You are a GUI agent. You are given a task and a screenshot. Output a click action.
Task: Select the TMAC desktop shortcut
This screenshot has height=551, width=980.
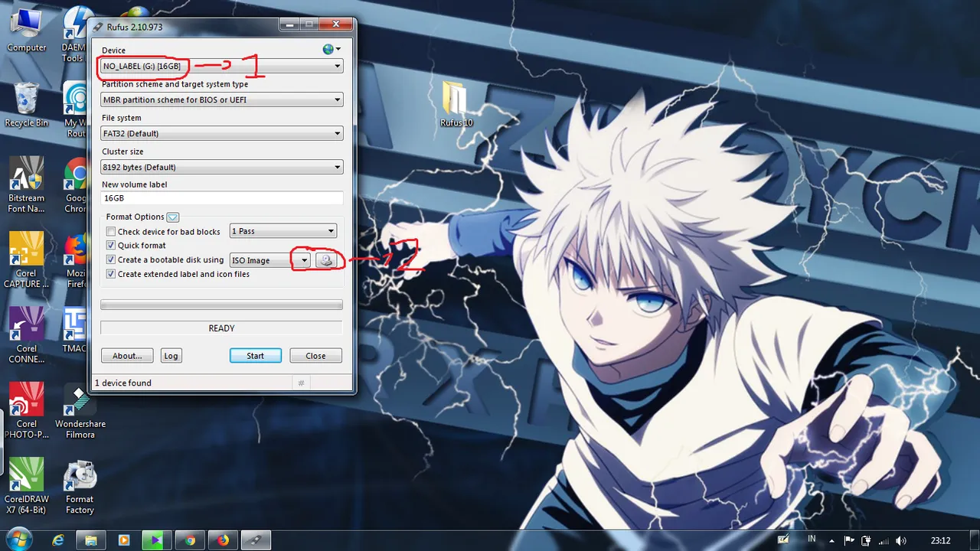coord(75,329)
